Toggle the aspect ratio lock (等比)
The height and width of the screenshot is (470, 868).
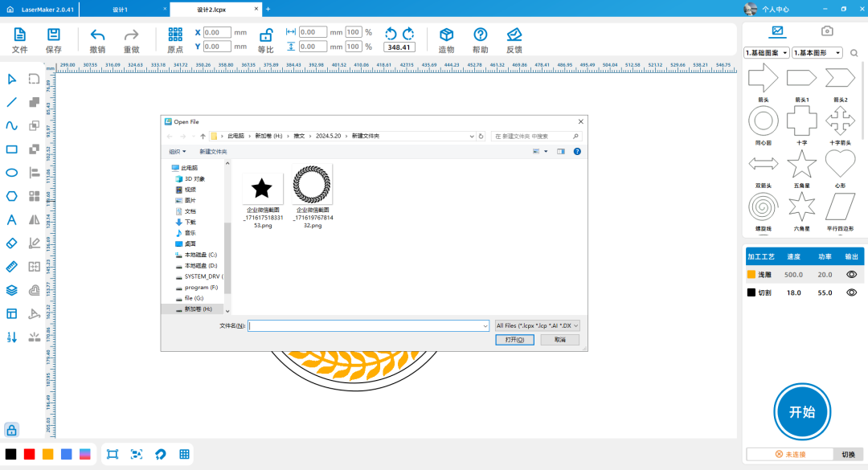(x=265, y=35)
